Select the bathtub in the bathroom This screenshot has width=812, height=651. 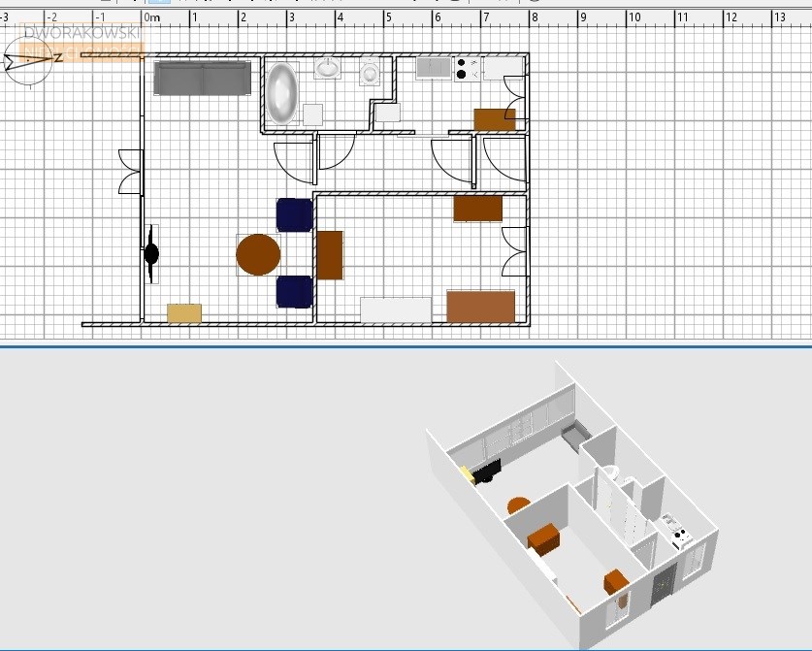(x=283, y=93)
